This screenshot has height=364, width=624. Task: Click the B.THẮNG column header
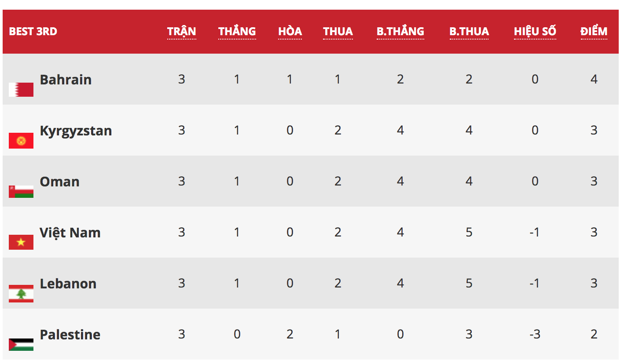click(x=400, y=32)
